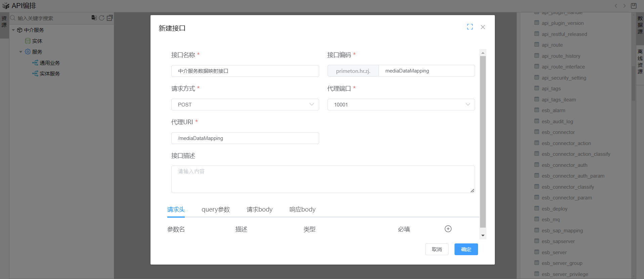644x279 pixels.
Task: Open the 请求方式 POST dropdown
Action: coord(245,104)
